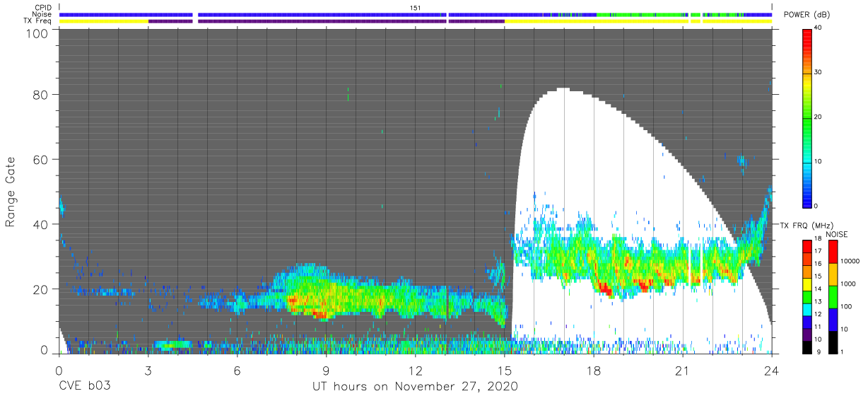Click the 3 hour tick on the UT axis
Viewport: 868px width, 401px height.
coord(148,370)
